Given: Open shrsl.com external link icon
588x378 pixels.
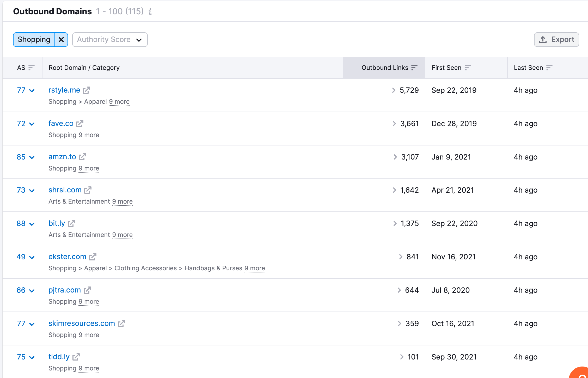Looking at the screenshot, I should pyautogui.click(x=88, y=190).
